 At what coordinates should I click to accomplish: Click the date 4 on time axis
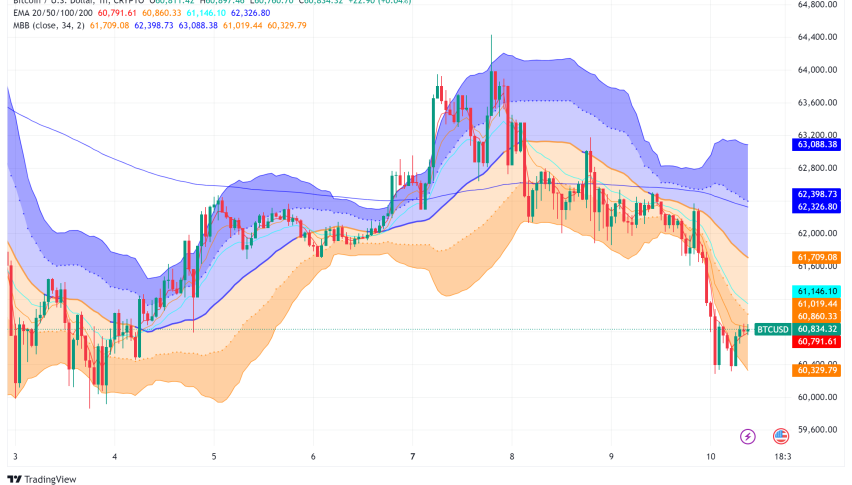click(x=113, y=454)
